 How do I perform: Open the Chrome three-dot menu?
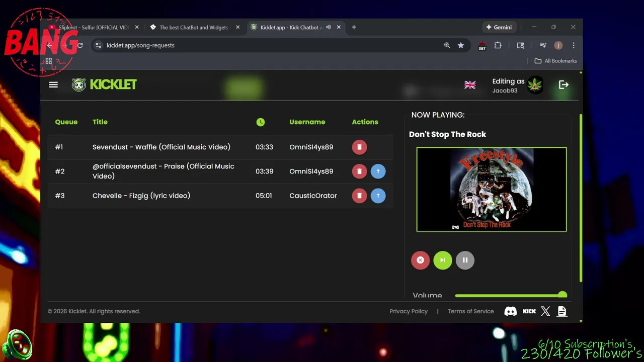[573, 45]
